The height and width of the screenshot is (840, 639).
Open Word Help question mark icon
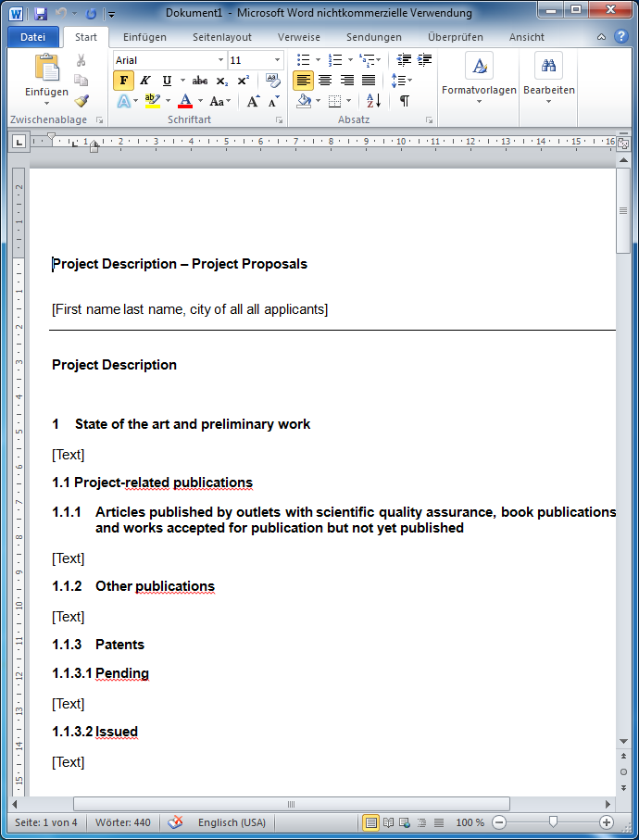tap(620, 36)
